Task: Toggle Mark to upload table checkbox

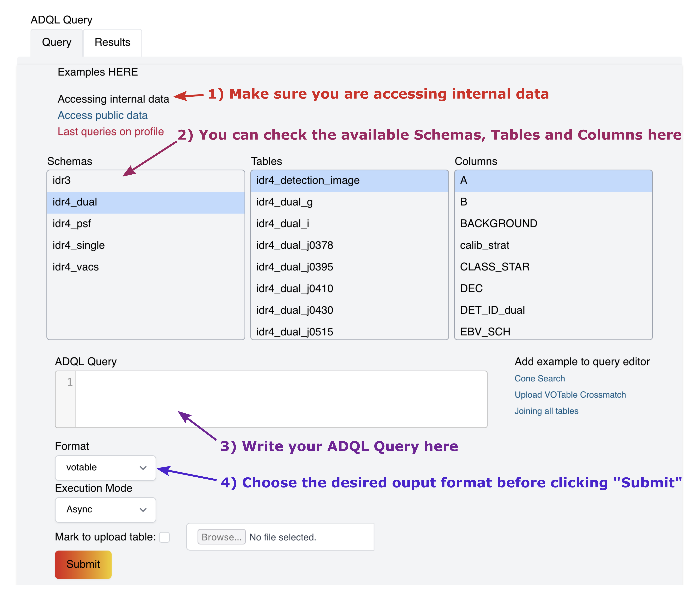Action: click(x=165, y=537)
